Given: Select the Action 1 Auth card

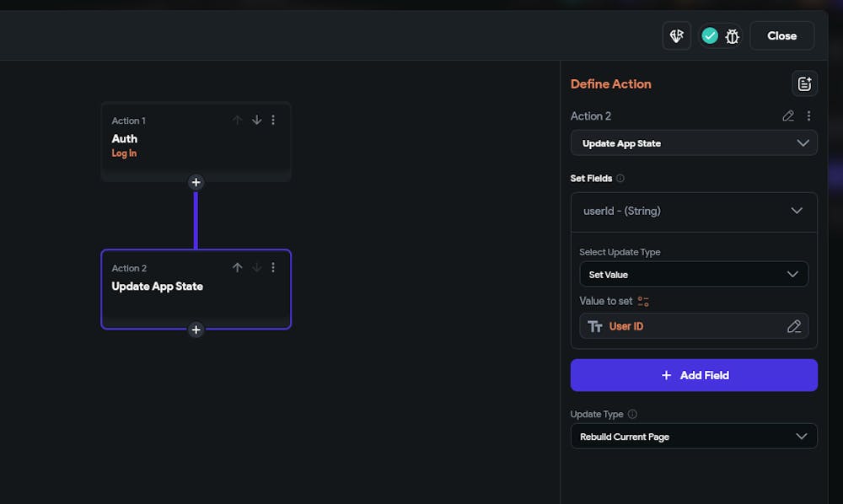Looking at the screenshot, I should coord(196,142).
